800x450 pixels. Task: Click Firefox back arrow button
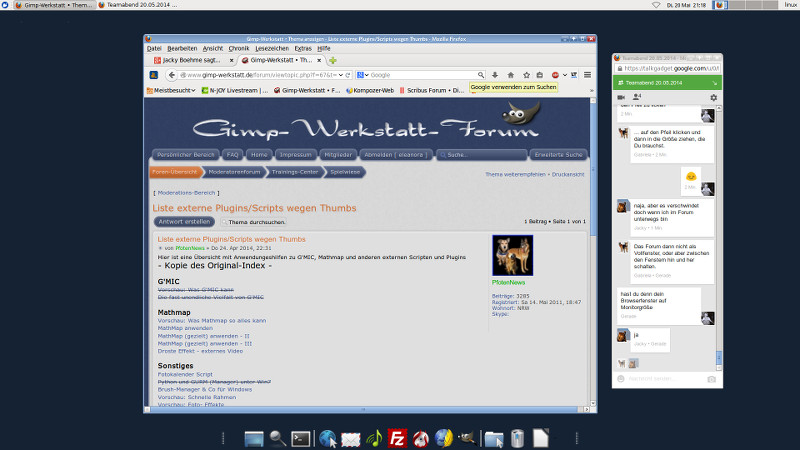pyautogui.click(x=171, y=75)
